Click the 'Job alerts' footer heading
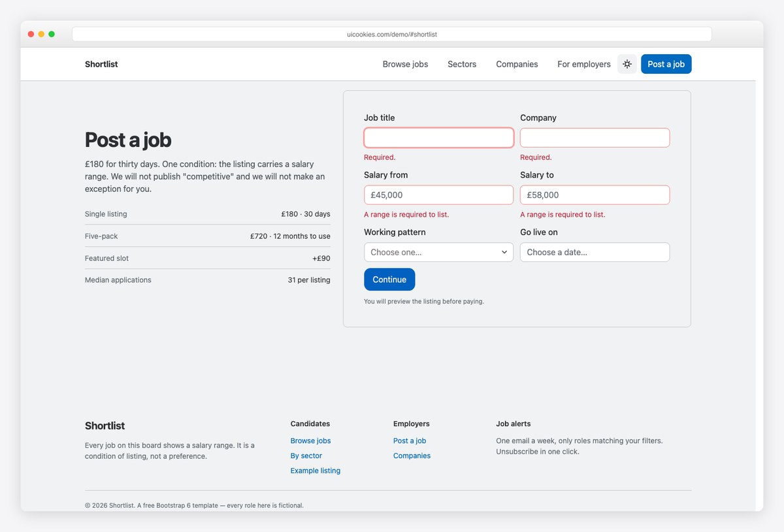 point(514,424)
